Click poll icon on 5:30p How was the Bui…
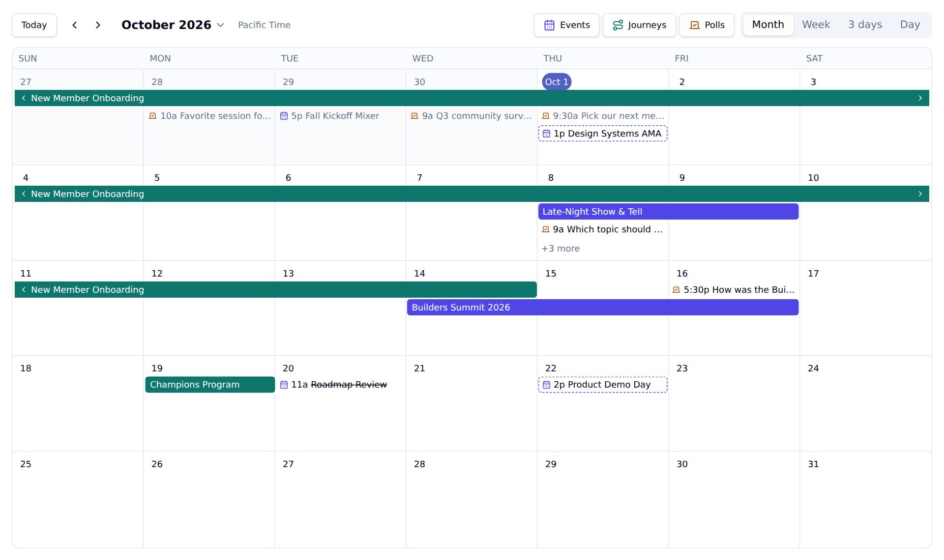This screenshot has width=944, height=560. (x=677, y=290)
